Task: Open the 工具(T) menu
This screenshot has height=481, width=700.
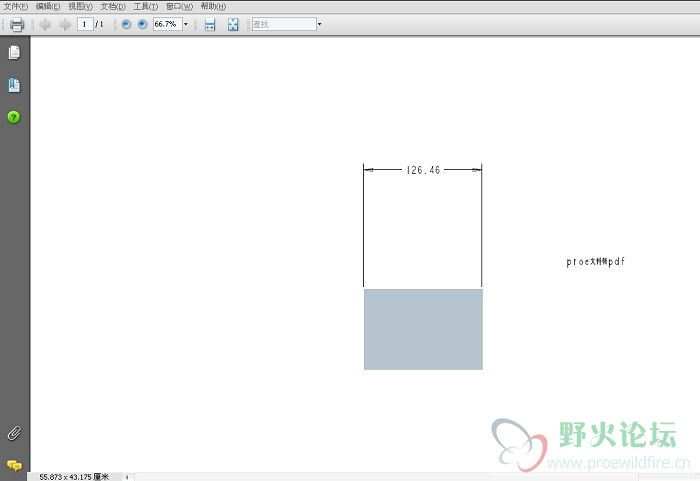Action: tap(146, 6)
